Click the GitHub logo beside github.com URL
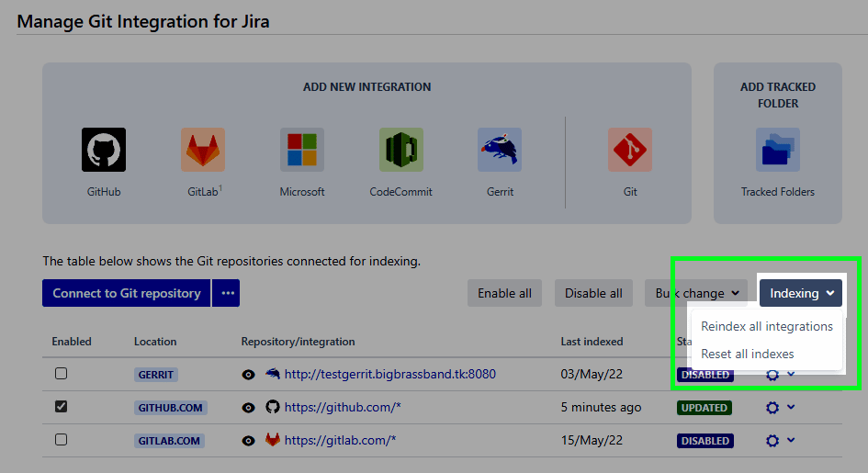 coord(273,407)
